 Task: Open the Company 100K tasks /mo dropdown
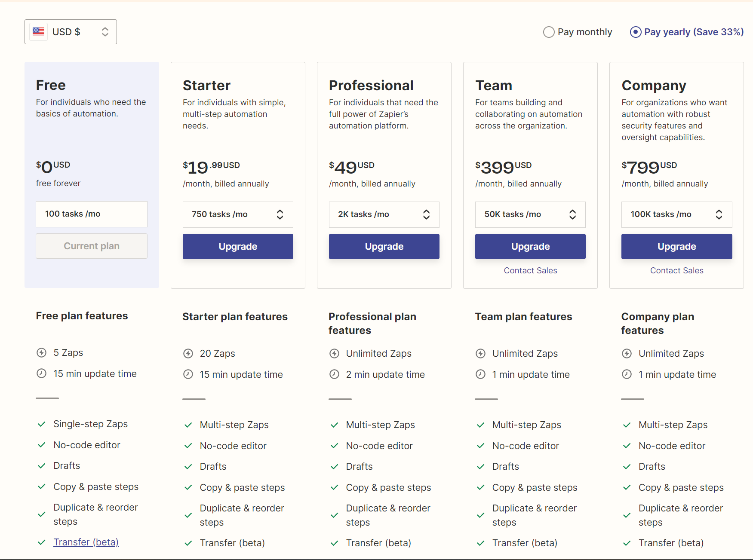tap(676, 214)
